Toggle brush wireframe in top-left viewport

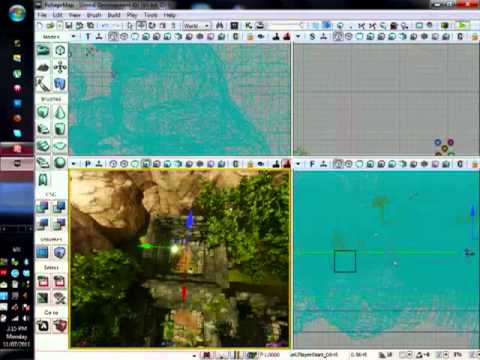(113, 36)
